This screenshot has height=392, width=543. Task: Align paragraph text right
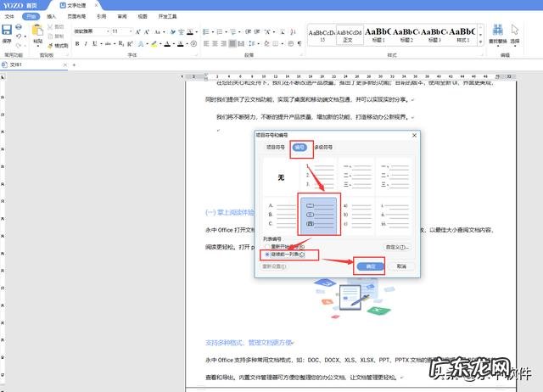tap(224, 43)
